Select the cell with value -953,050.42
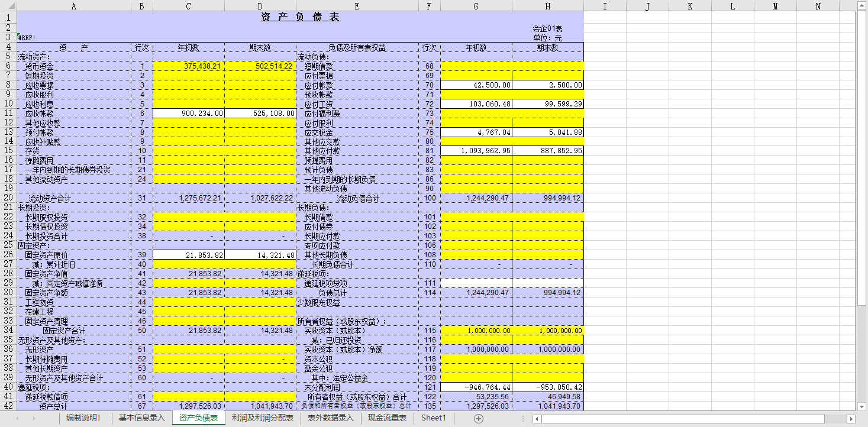This screenshot has height=427, width=868. click(x=548, y=387)
